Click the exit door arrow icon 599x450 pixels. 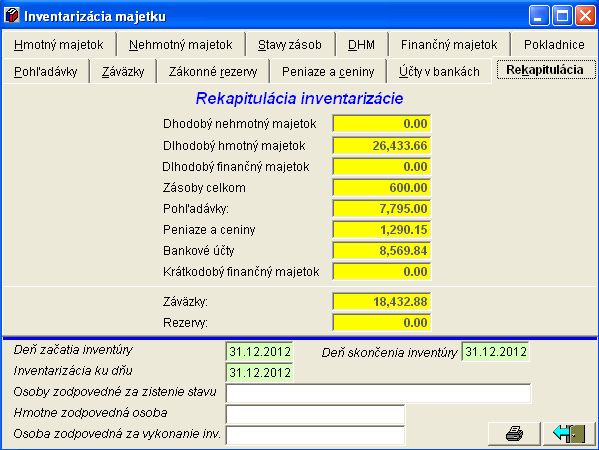pyautogui.click(x=569, y=434)
